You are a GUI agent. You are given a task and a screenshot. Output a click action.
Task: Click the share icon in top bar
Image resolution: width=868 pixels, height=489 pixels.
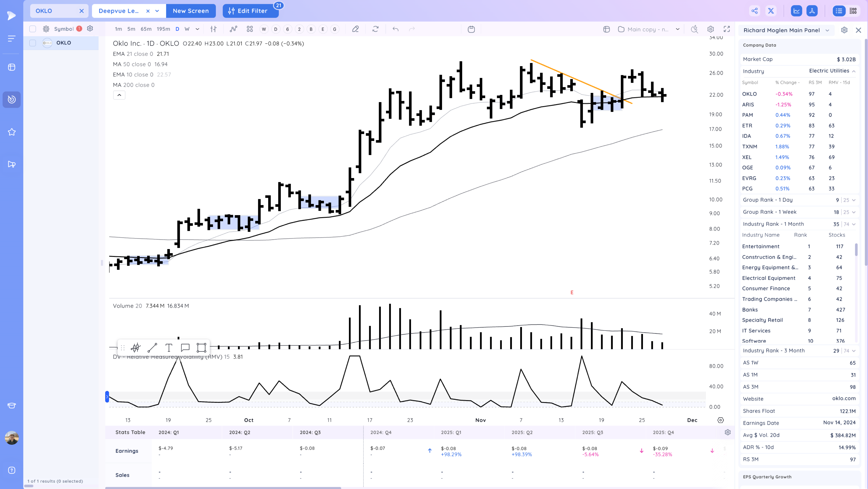pos(755,11)
